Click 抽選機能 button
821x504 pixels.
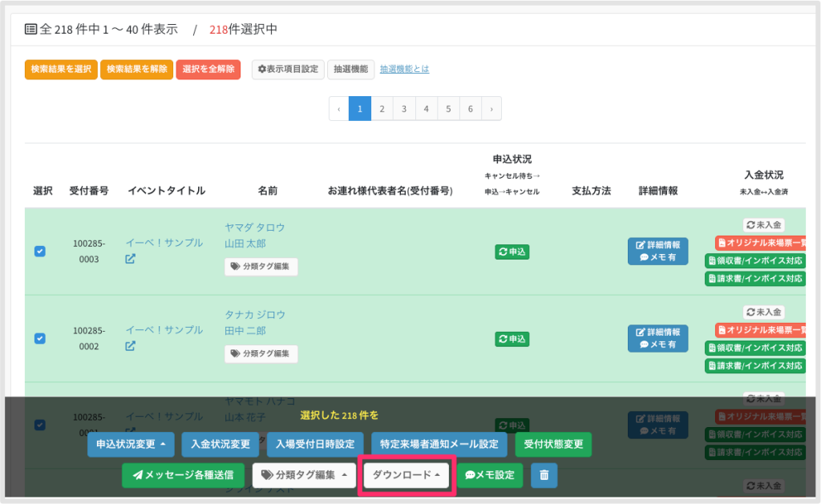(x=351, y=69)
